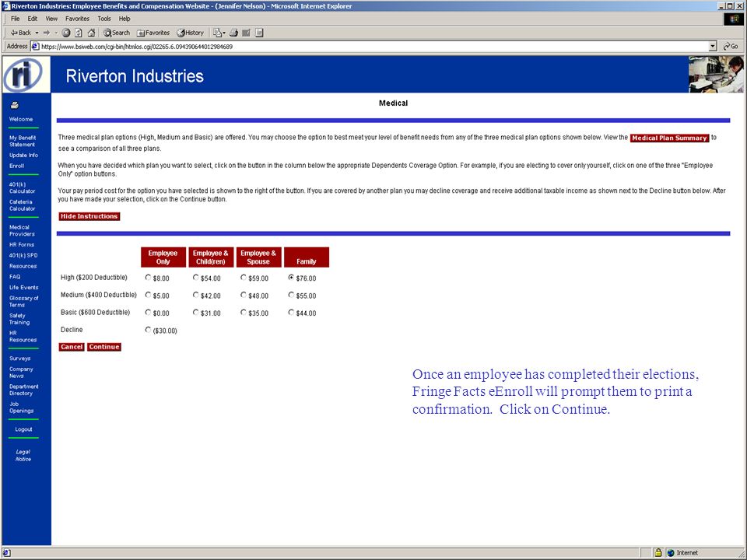Viewport: 747px width, 560px height.
Task: Open the View menu
Action: [x=51, y=19]
